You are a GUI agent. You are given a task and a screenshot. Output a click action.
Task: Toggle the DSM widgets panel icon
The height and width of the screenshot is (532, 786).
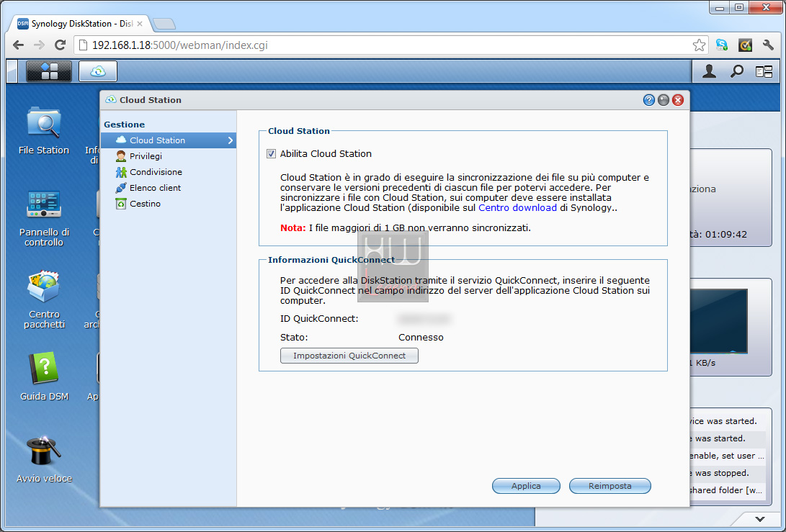click(x=764, y=72)
